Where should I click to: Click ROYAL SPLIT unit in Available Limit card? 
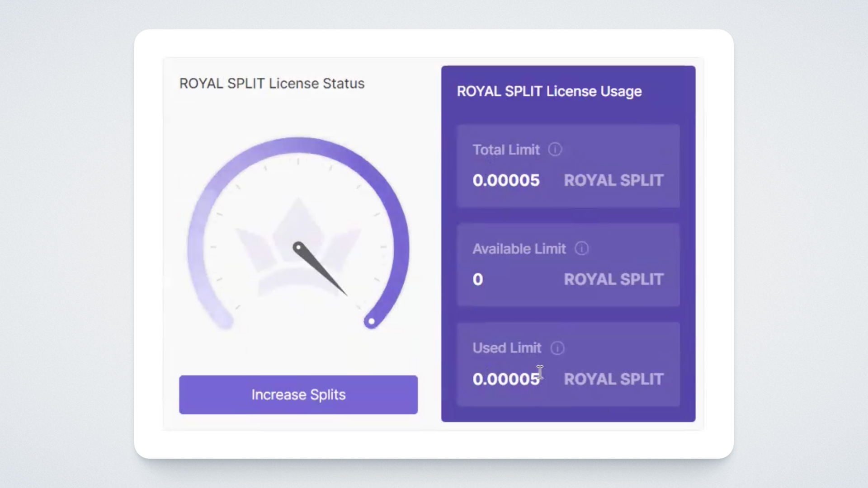pyautogui.click(x=613, y=279)
